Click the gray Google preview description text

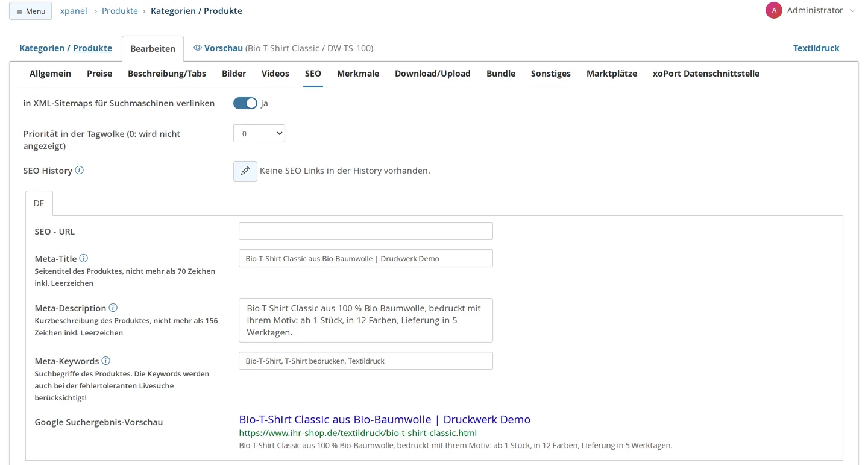[x=456, y=446]
